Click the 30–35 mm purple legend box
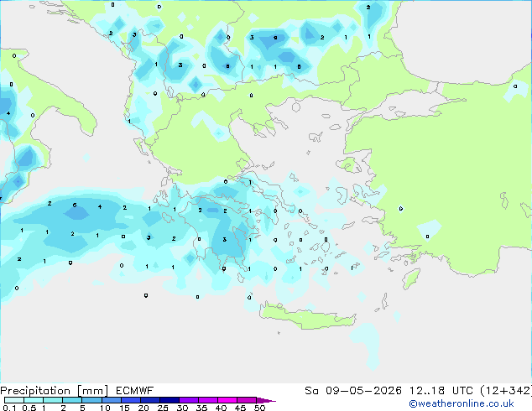This screenshot has width=532, height=411. click(188, 400)
